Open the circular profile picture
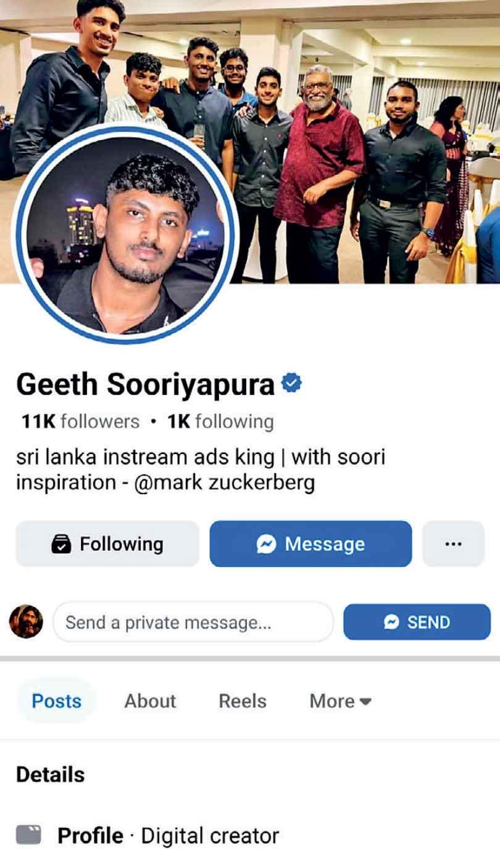The image size is (500, 868). (124, 234)
